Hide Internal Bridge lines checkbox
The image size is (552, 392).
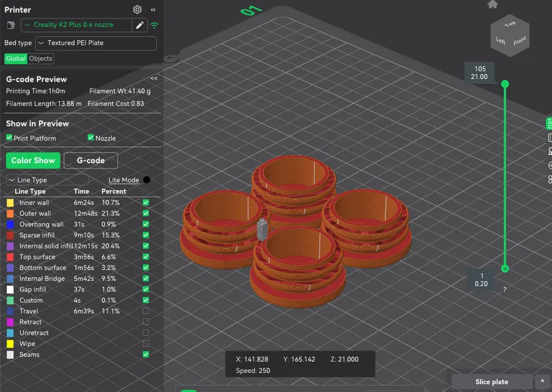point(146,278)
